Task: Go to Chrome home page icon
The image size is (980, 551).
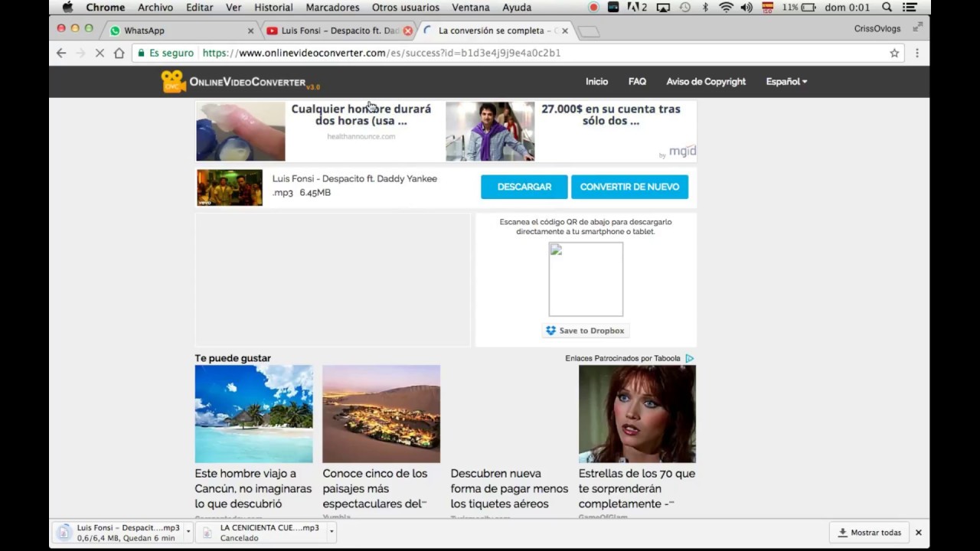Action: click(119, 53)
